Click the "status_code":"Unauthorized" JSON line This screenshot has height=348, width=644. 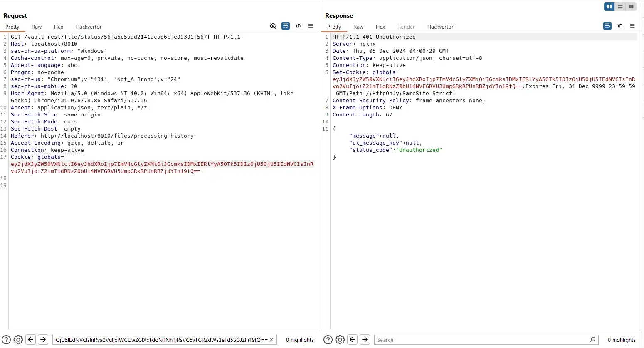(396, 150)
